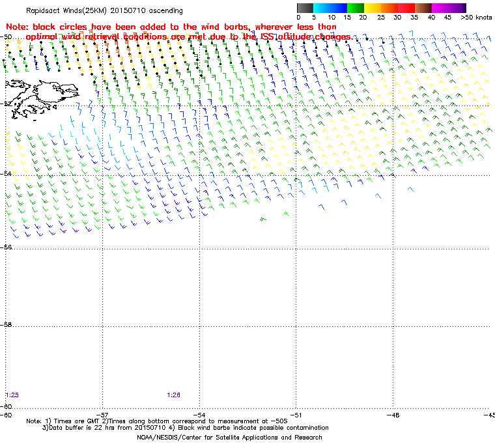Viewport: 495px width, 448px height.
Task: Click the '1:25' purple time label
Action: (12, 395)
